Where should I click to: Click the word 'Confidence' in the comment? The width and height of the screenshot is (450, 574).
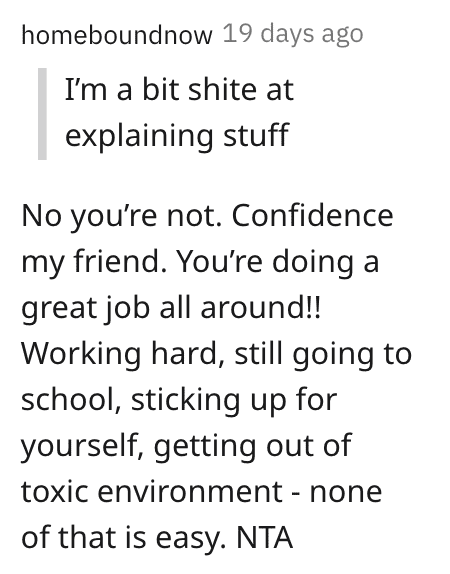point(313,215)
